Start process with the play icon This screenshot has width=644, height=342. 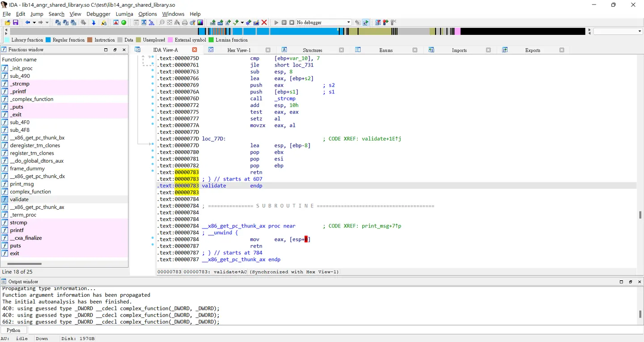276,22
